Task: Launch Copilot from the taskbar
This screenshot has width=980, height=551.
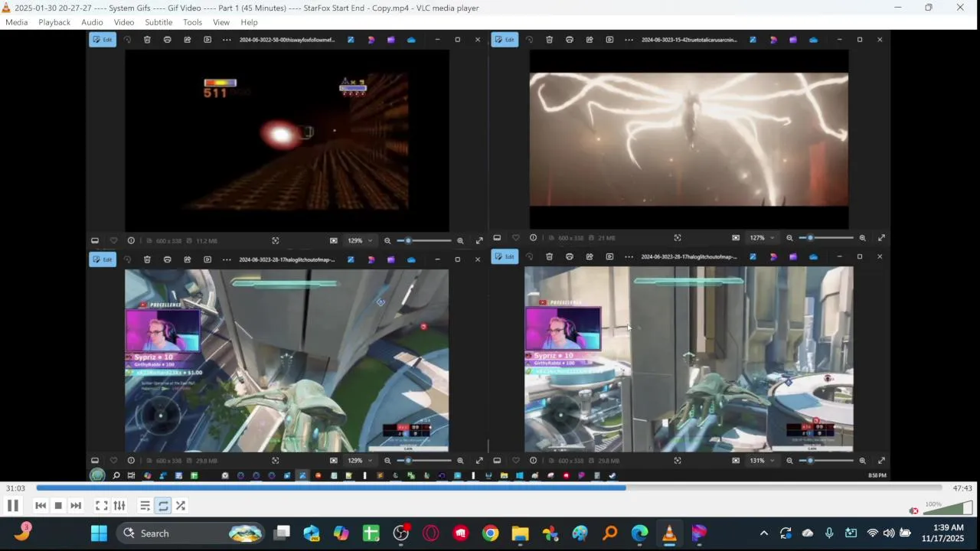Action: pyautogui.click(x=341, y=533)
